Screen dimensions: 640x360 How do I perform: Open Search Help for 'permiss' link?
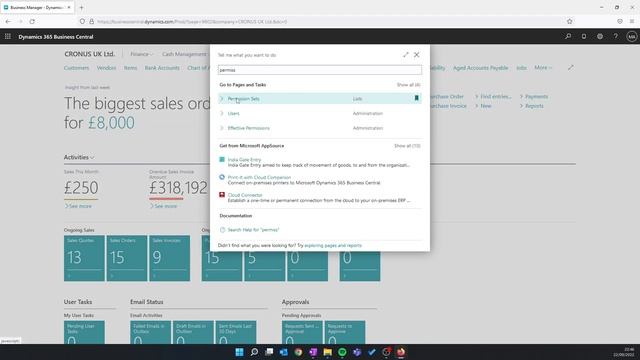point(253,230)
